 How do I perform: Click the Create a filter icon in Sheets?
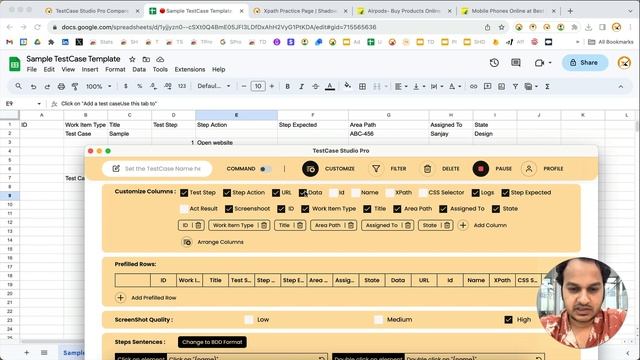516,87
